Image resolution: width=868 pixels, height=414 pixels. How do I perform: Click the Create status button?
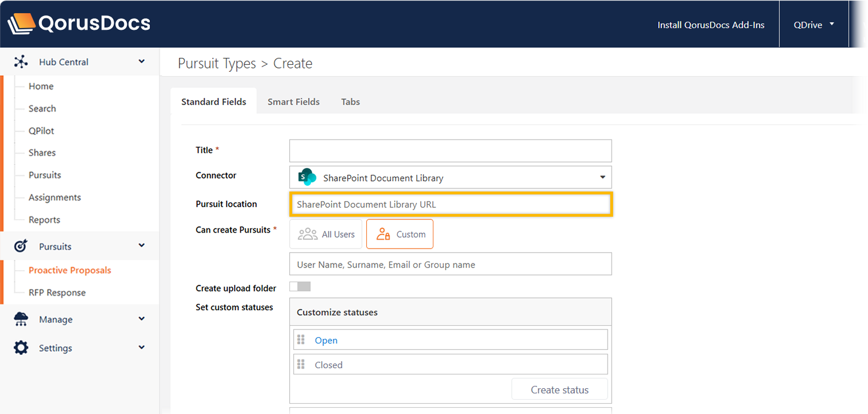[559, 389]
